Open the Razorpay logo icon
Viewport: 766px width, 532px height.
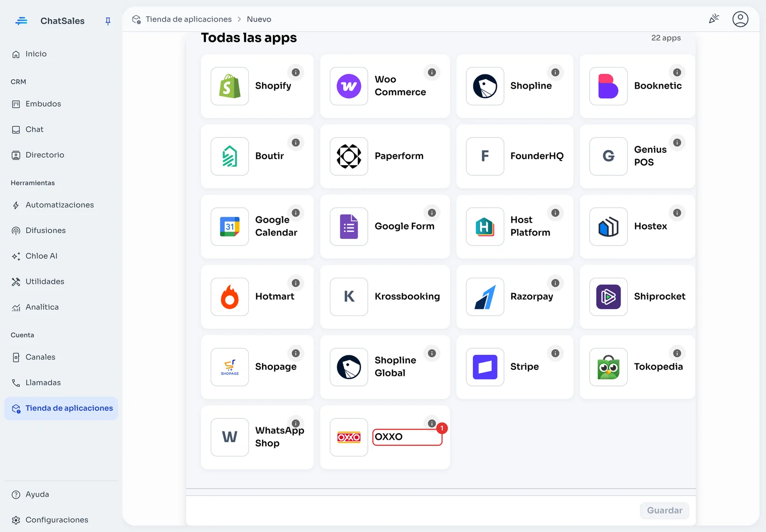(x=485, y=297)
